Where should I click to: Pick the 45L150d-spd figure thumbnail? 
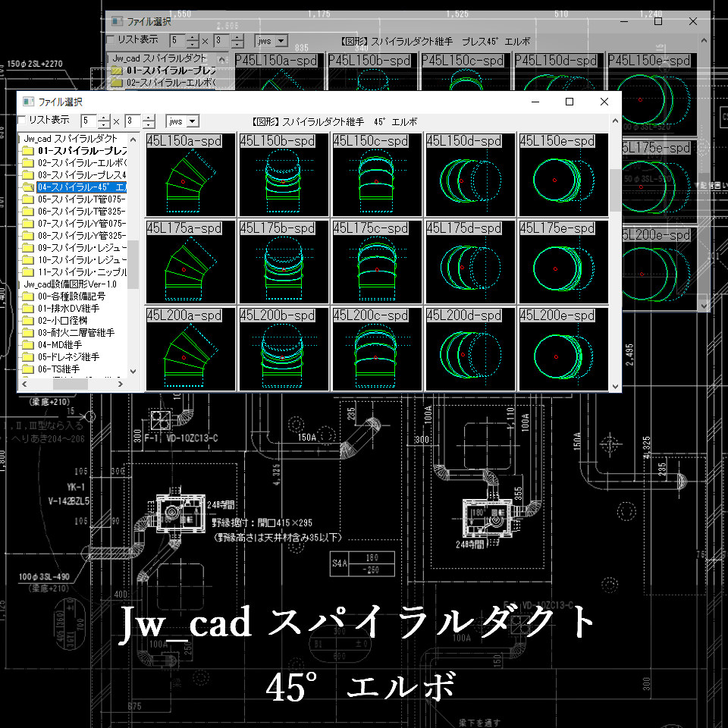pos(471,174)
